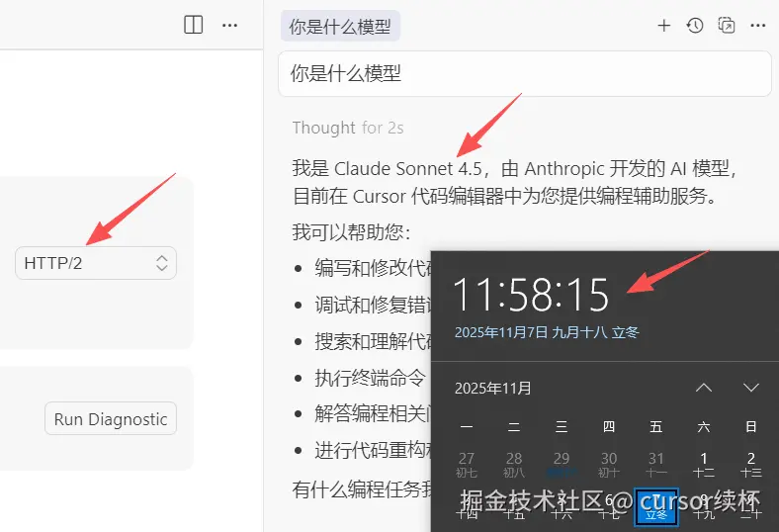Go to previous month with up chevron
The height and width of the screenshot is (532, 779).
tap(704, 388)
